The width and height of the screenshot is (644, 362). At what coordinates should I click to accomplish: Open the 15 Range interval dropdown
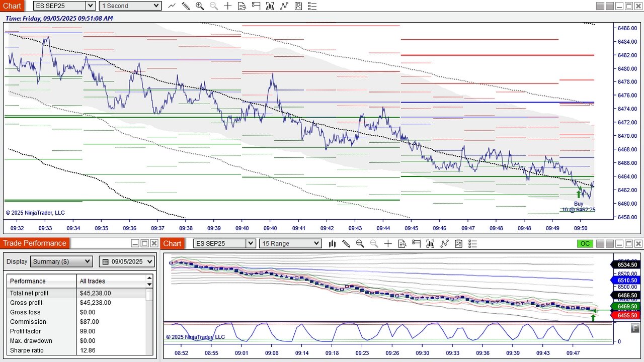point(290,244)
